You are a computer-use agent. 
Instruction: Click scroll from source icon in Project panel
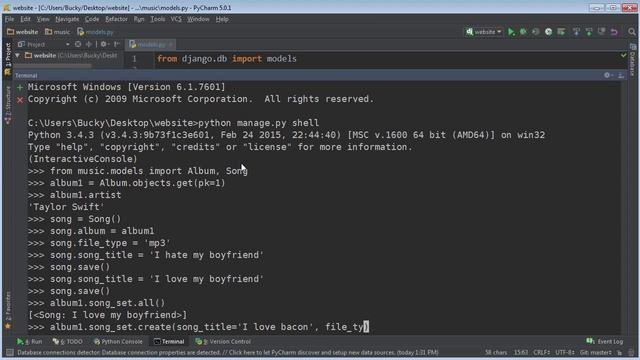coord(78,44)
